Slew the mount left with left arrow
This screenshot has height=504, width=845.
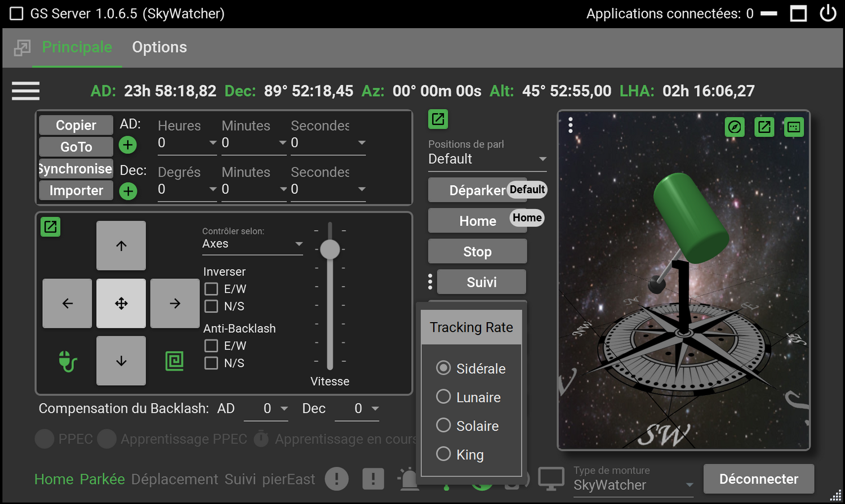(x=67, y=304)
